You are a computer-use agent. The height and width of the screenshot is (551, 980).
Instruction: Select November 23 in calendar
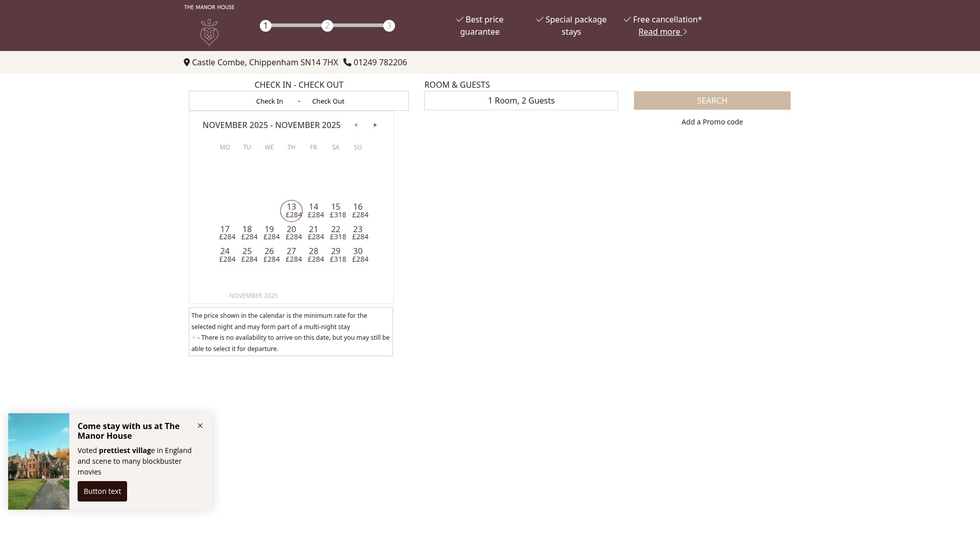[x=358, y=233]
